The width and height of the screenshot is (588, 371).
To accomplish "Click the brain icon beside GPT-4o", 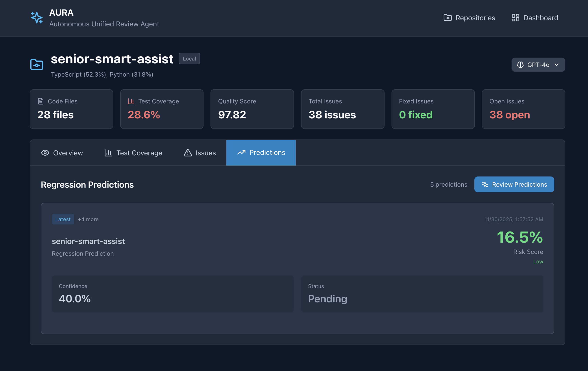I will coord(520,65).
